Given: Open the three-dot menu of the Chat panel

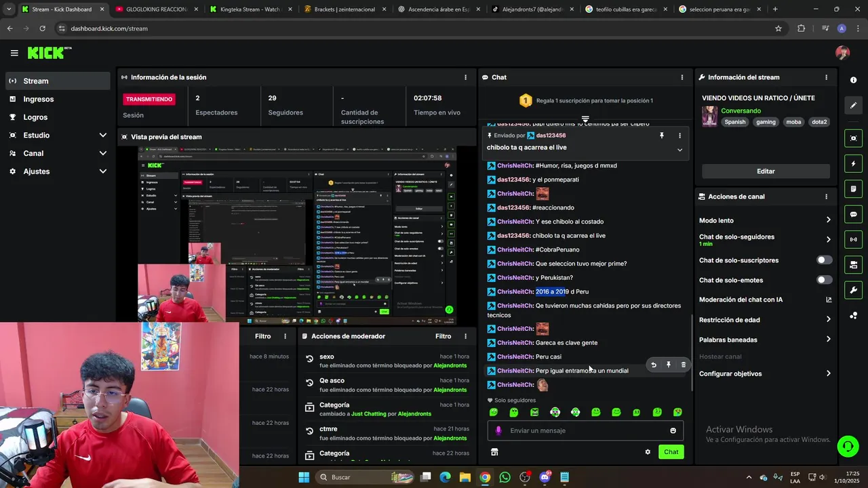Looking at the screenshot, I should pyautogui.click(x=682, y=77).
